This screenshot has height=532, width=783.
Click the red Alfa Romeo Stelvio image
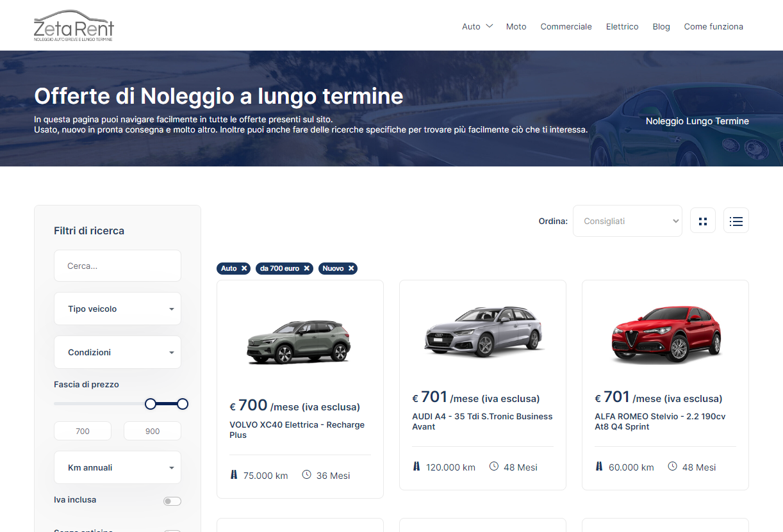click(x=666, y=334)
